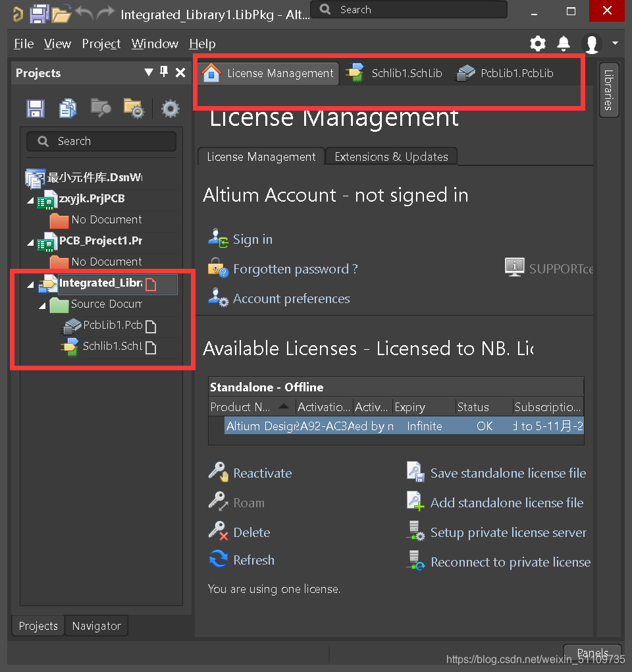Open the settings gear at top right
632x672 pixels.
538,43
